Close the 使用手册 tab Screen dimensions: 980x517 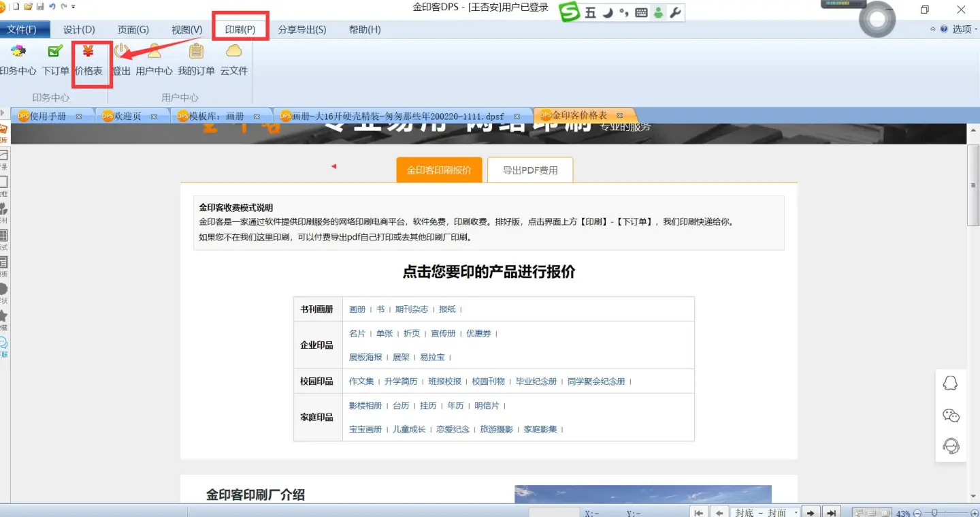point(79,116)
